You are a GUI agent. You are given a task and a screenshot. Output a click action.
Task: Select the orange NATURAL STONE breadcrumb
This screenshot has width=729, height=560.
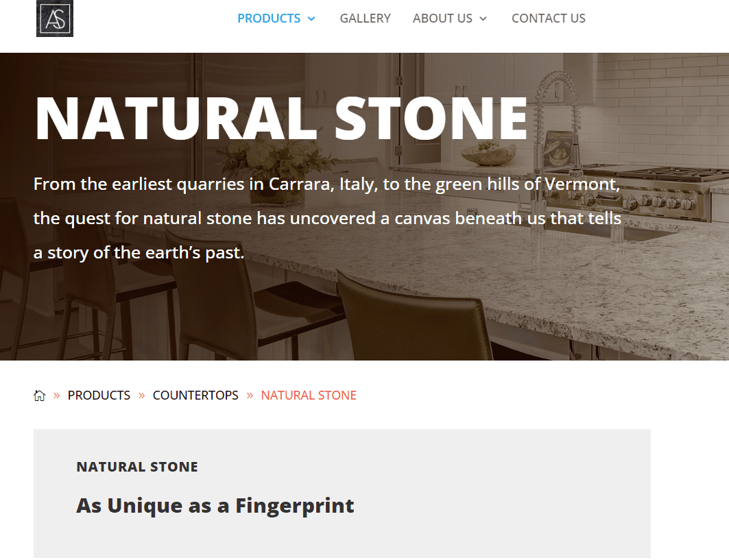pos(309,395)
